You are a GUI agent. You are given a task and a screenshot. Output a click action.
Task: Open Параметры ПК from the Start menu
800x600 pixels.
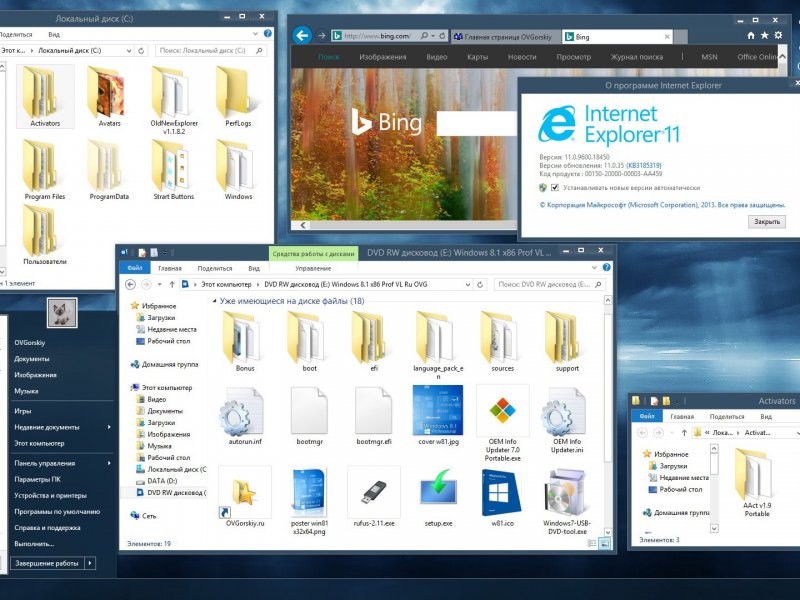click(x=37, y=480)
